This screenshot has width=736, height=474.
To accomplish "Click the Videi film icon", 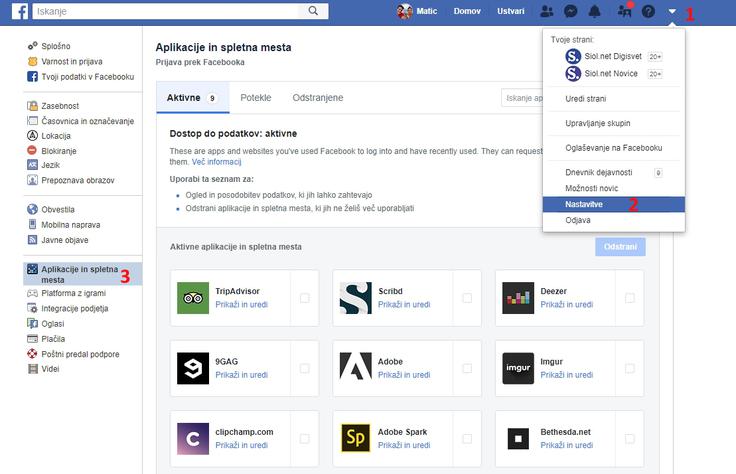I will pyautogui.click(x=32, y=369).
